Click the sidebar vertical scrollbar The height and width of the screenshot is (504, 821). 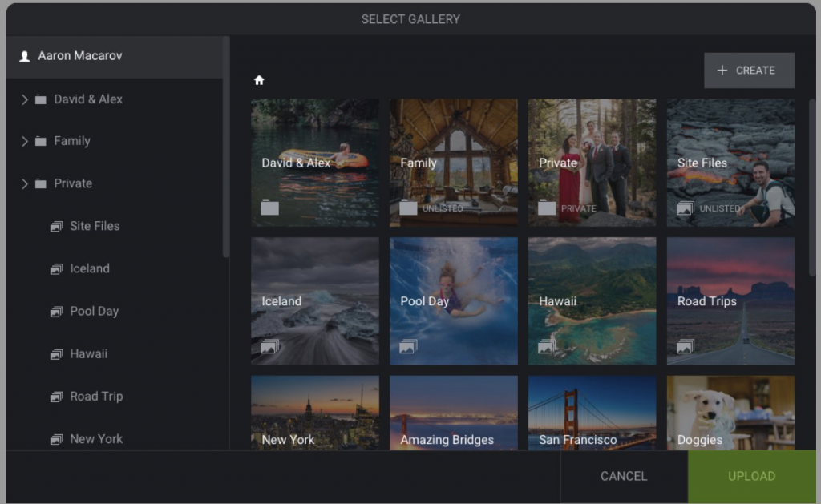click(226, 147)
